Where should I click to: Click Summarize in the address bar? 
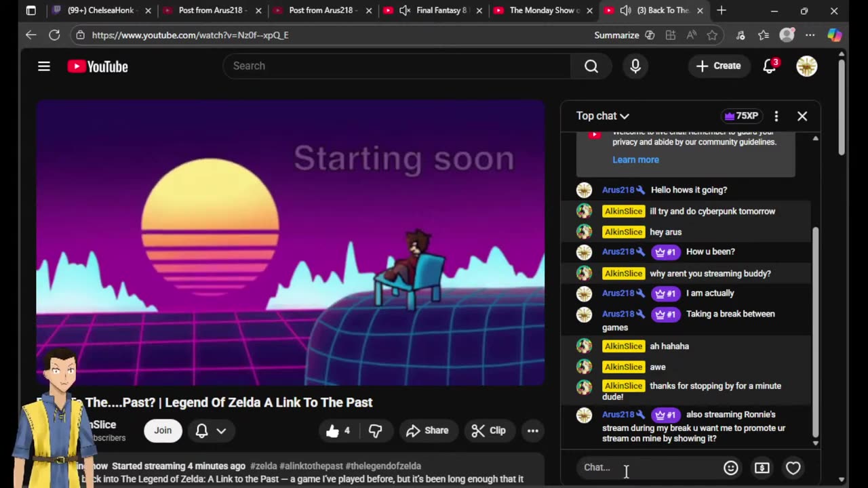pos(616,35)
